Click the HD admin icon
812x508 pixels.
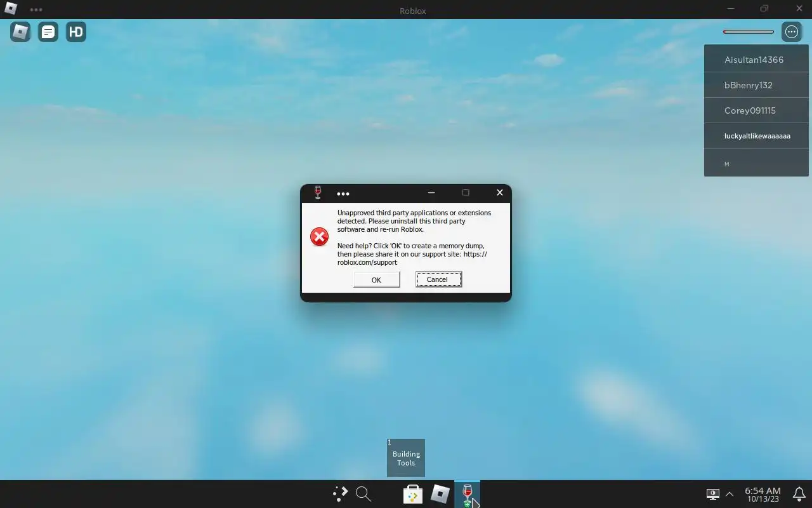(76, 32)
